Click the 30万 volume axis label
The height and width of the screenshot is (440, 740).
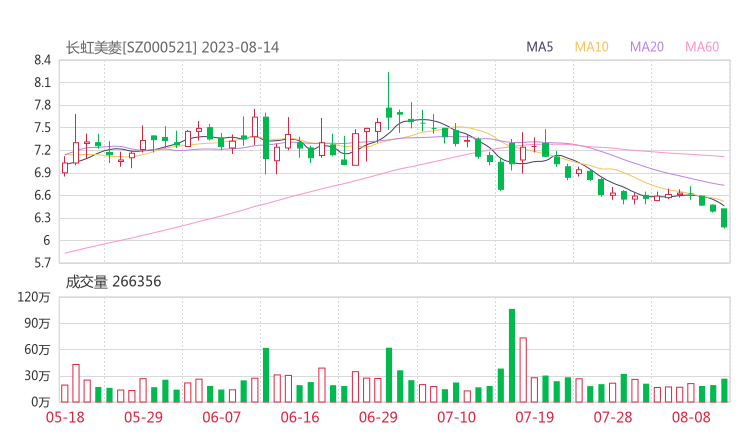click(37, 376)
